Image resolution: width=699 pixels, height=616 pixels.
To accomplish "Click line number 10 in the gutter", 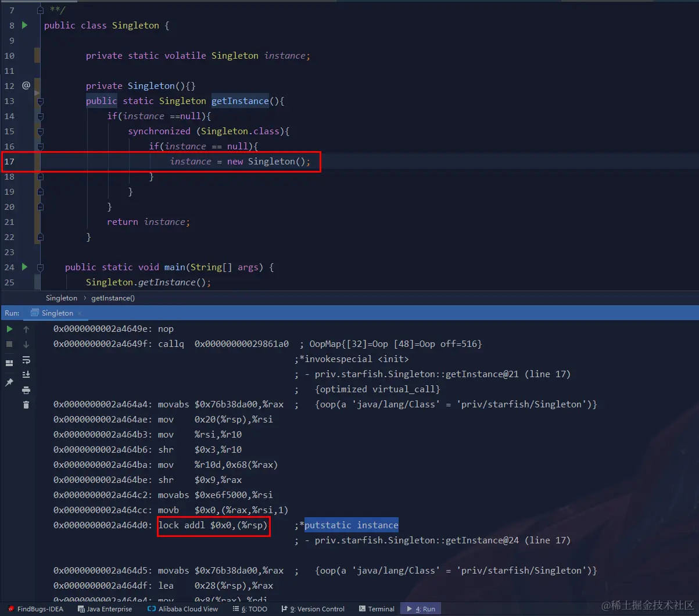I will point(9,56).
